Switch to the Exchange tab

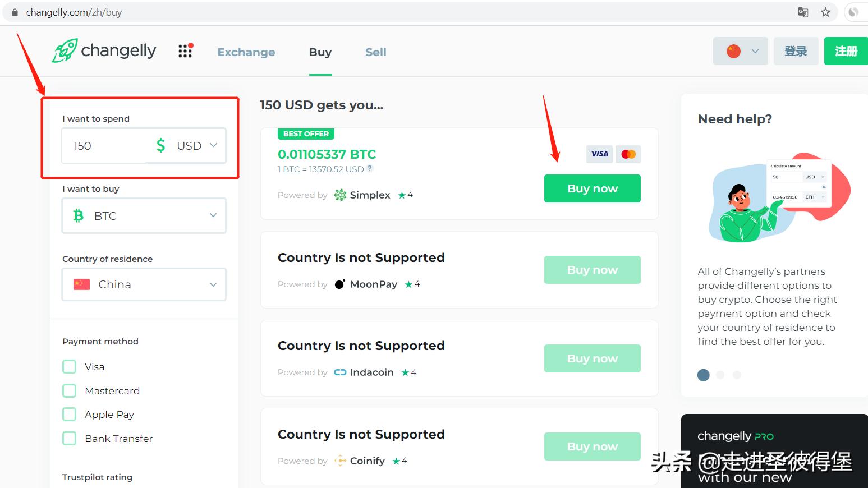click(246, 52)
